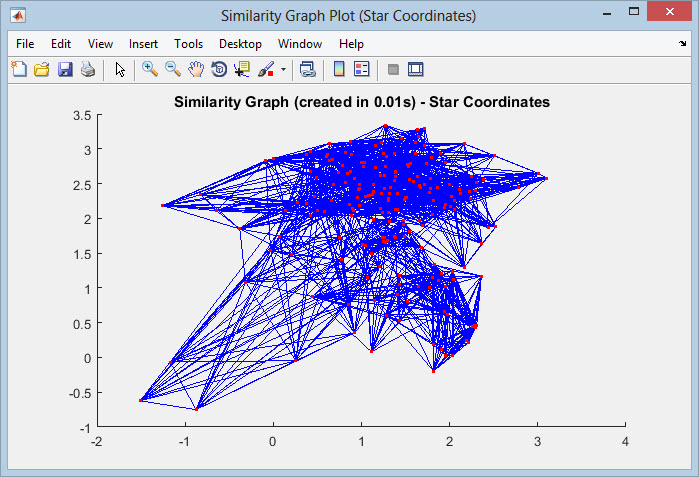Select the Edit Plot arrow tool
The width and height of the screenshot is (699, 477).
[x=120, y=70]
